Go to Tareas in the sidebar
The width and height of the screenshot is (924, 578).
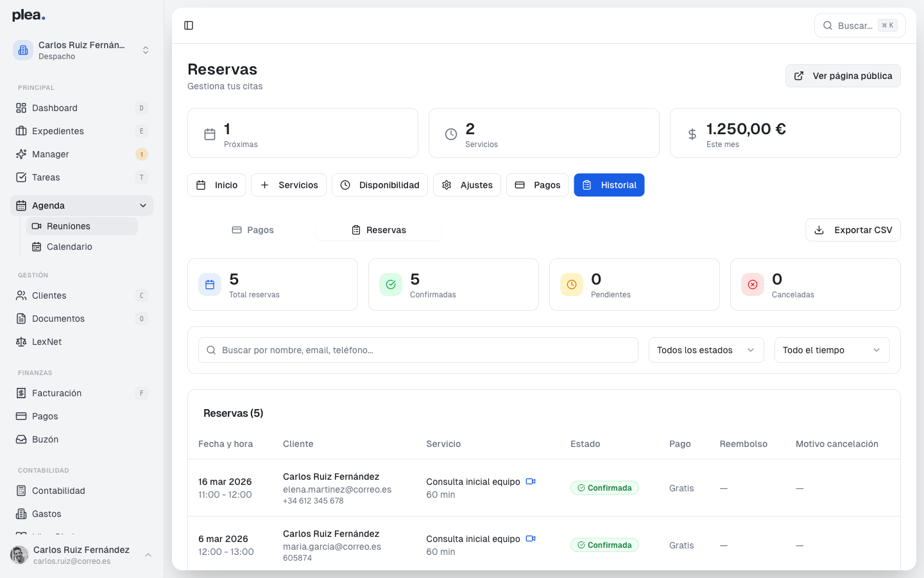82,177
